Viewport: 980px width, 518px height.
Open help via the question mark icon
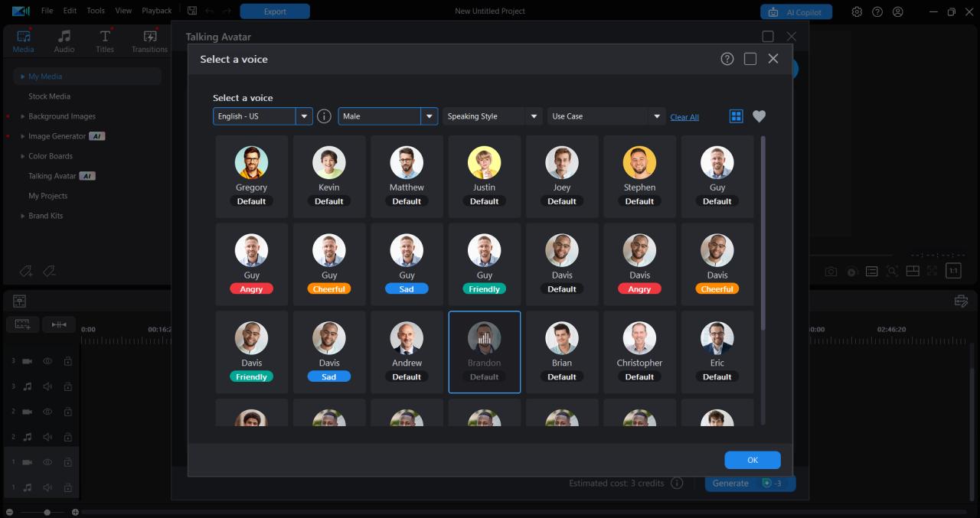tap(727, 58)
